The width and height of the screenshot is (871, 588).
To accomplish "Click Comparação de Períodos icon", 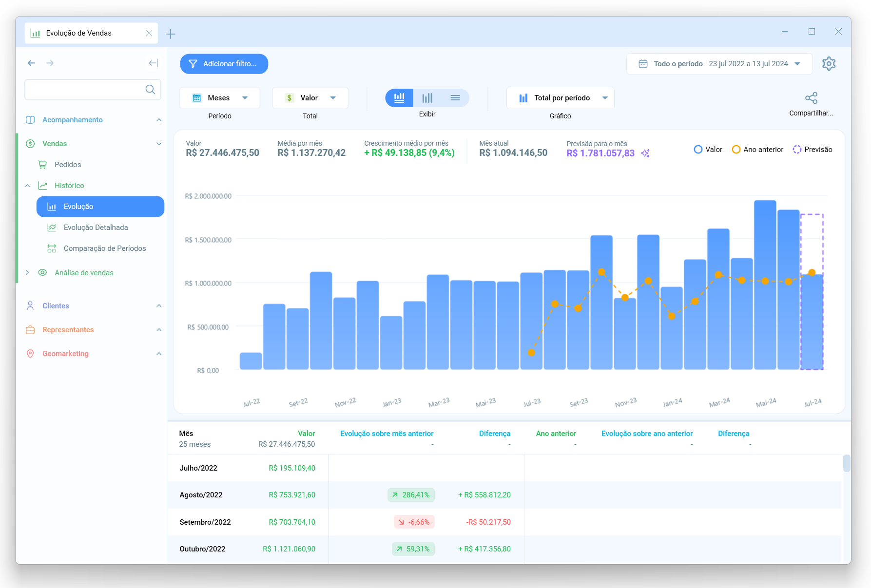I will click(x=52, y=248).
